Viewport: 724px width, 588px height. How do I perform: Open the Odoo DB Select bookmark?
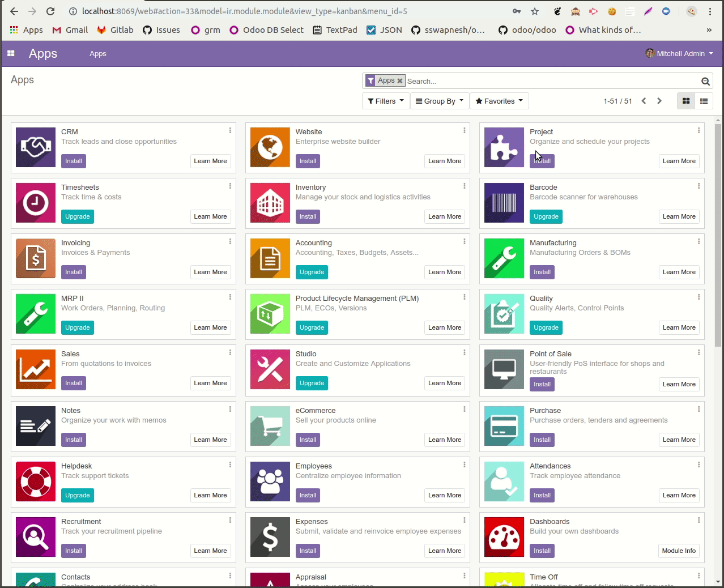click(x=267, y=30)
